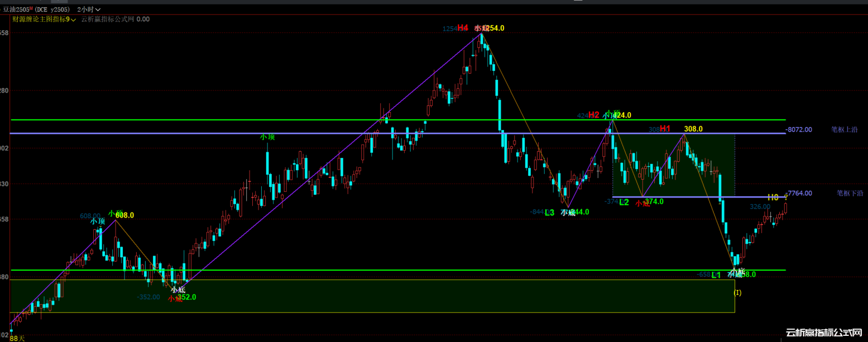Click the 7764.00 price level label
The height and width of the screenshot is (342, 868).
click(x=799, y=193)
